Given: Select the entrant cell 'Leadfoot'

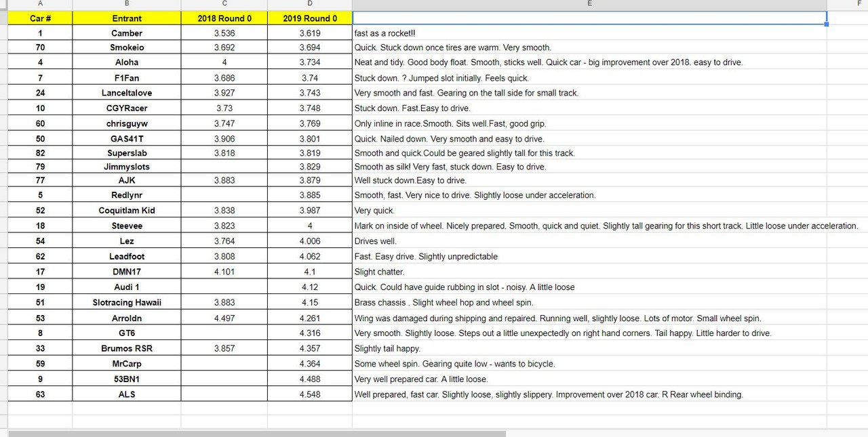Looking at the screenshot, I should 127,257.
